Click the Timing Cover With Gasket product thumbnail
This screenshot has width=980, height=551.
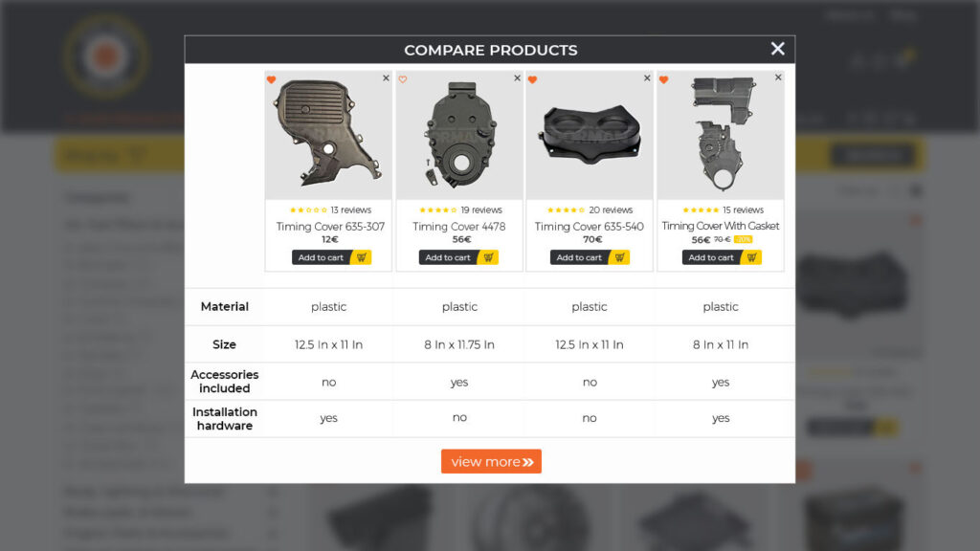720,134
